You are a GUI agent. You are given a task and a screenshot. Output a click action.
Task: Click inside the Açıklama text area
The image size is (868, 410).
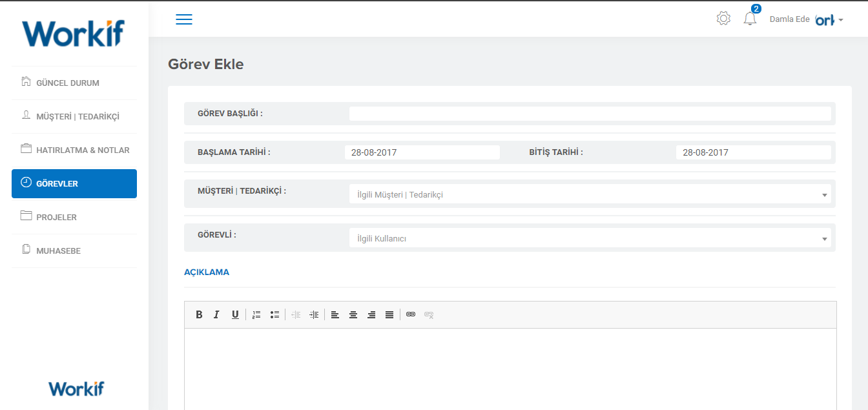510,369
